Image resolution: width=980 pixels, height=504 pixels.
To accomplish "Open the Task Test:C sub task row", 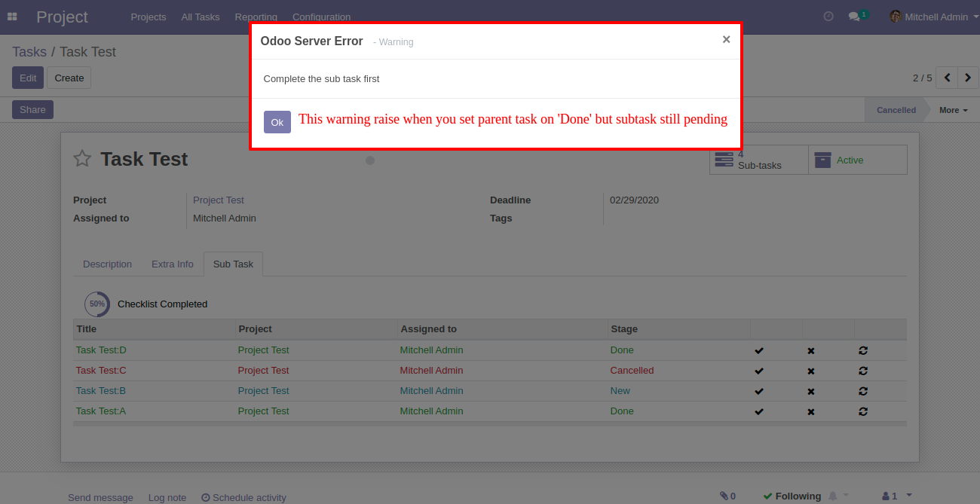I will coord(490,371).
